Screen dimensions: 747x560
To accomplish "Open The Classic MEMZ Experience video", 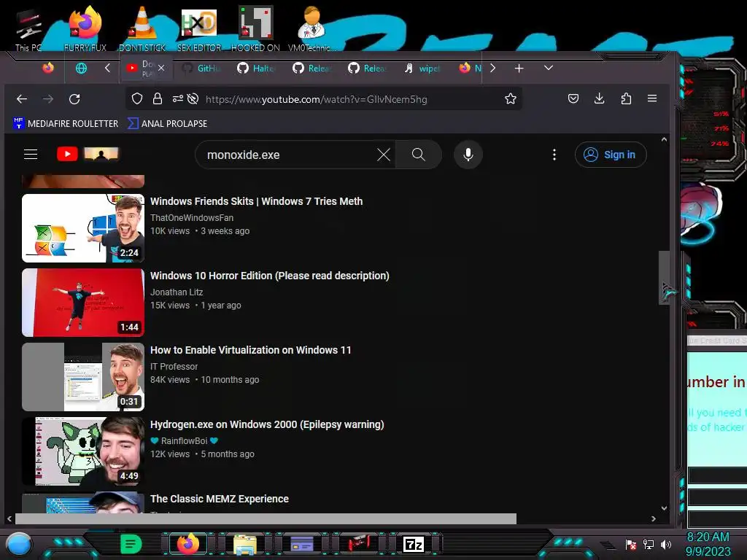I will click(x=220, y=499).
